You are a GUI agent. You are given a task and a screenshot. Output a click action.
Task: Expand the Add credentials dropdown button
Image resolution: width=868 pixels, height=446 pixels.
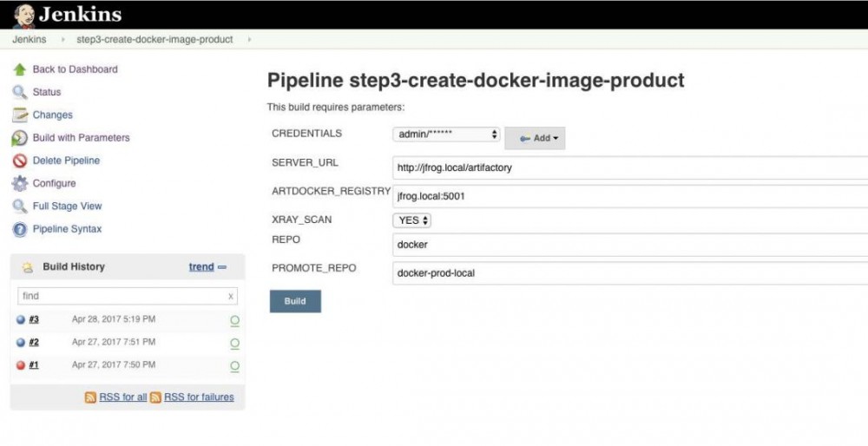[x=535, y=138]
